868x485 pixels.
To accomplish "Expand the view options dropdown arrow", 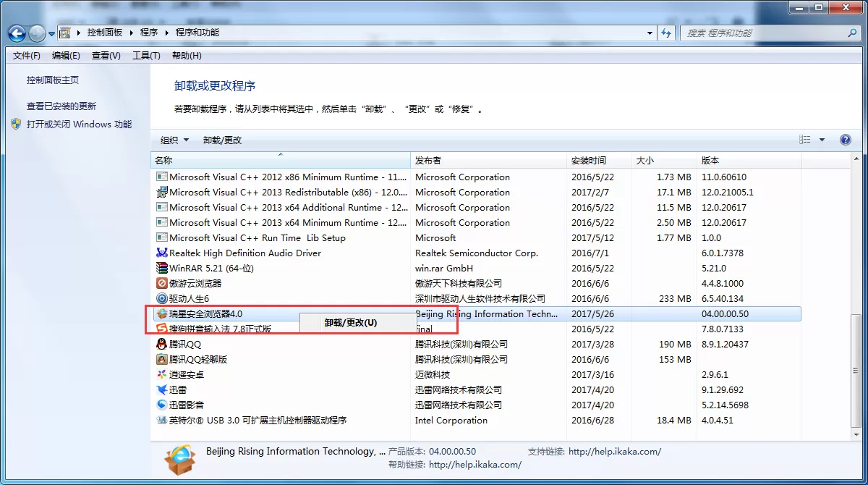I will click(x=822, y=140).
